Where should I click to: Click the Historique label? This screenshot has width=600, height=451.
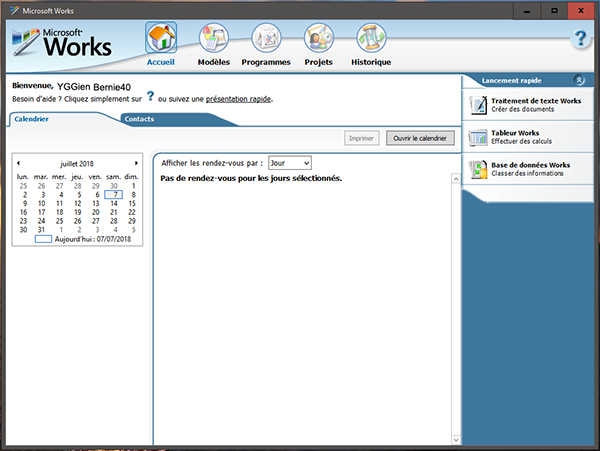click(371, 62)
